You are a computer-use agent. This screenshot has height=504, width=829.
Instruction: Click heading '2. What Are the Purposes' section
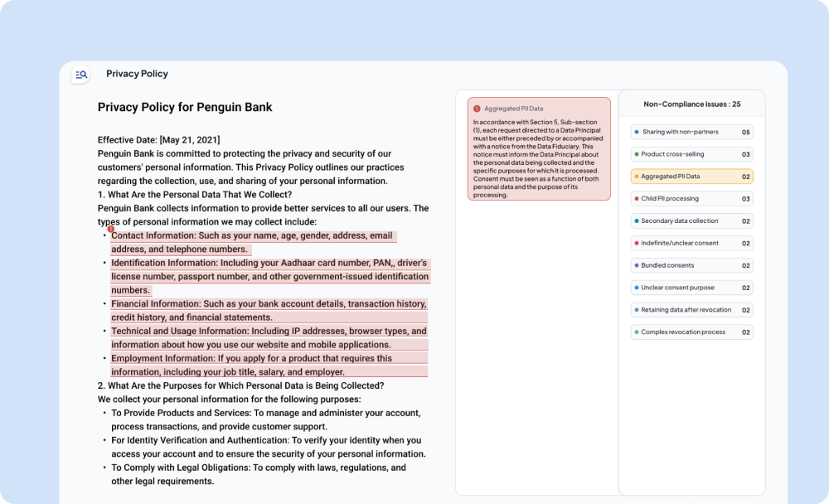coord(240,385)
